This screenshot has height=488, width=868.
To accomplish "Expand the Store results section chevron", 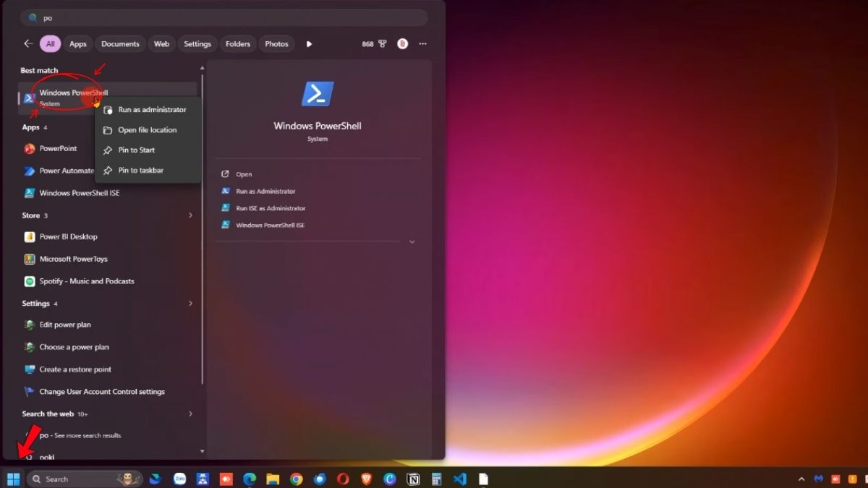I will 191,215.
